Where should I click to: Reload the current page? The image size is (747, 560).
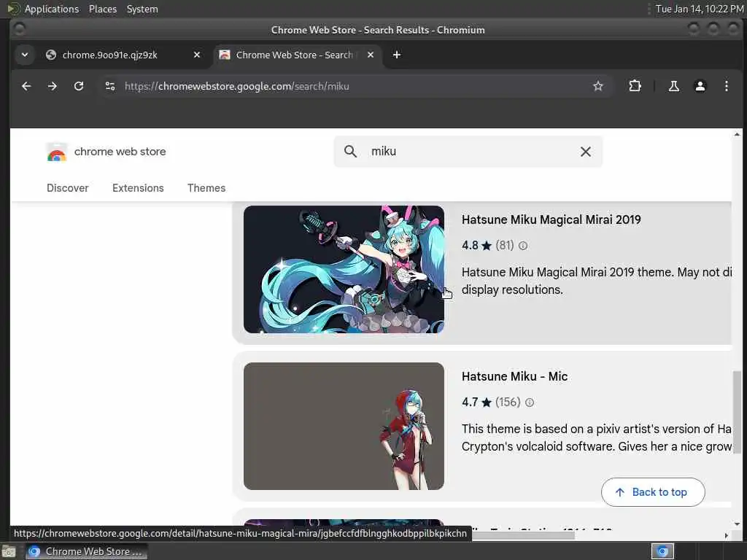point(79,86)
